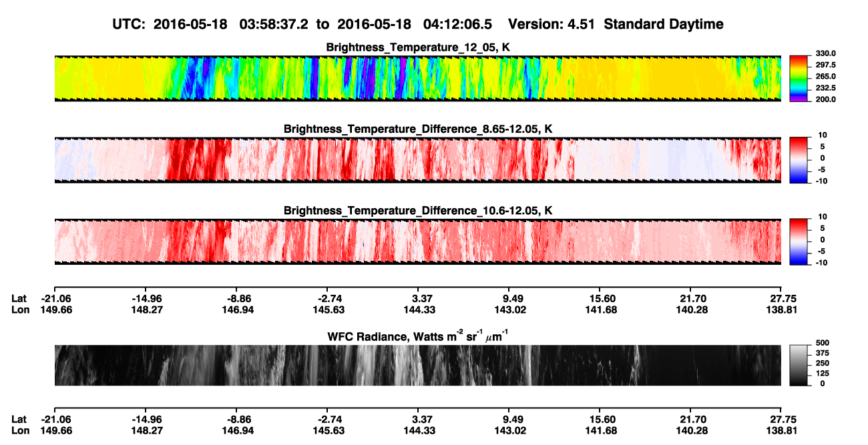Click latitude 3.37 on the axis below the WFC image

(x=418, y=419)
